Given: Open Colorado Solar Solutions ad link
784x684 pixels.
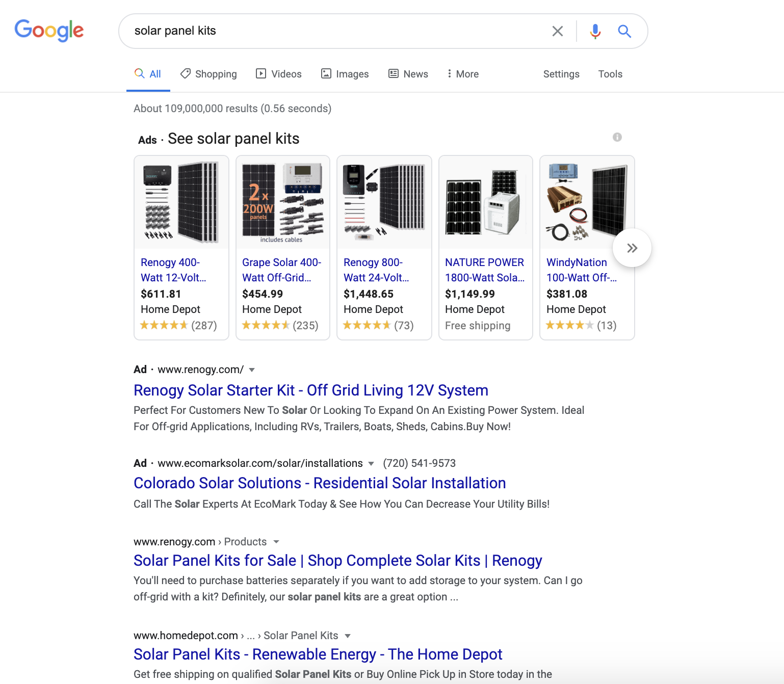Looking at the screenshot, I should [x=320, y=483].
